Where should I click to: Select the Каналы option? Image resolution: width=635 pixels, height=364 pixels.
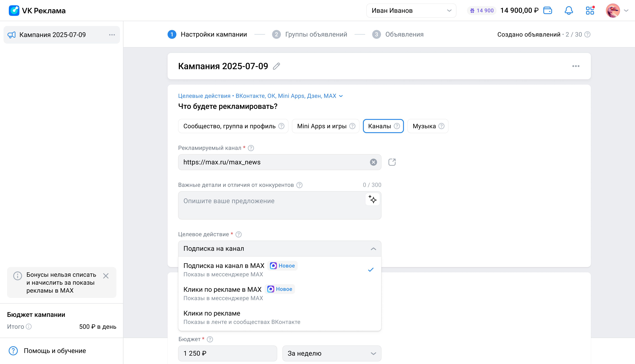click(x=383, y=126)
